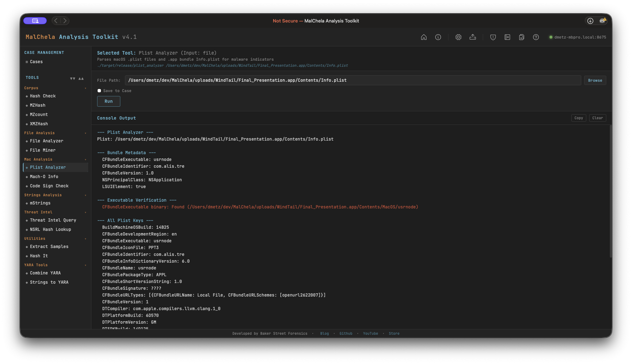Viewport: 632px width, 364px height.
Task: Collapse the Strings Analysis section arrow
Action: 85,195
